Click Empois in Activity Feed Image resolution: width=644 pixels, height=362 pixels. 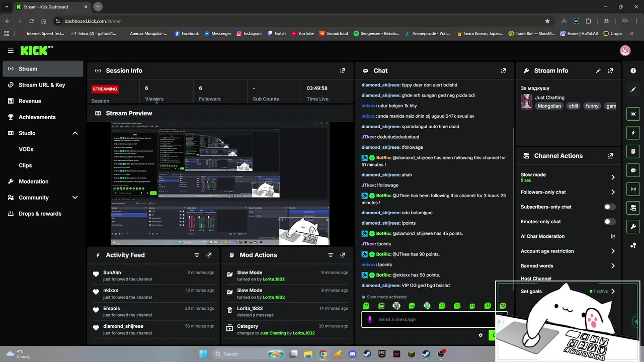click(x=112, y=308)
